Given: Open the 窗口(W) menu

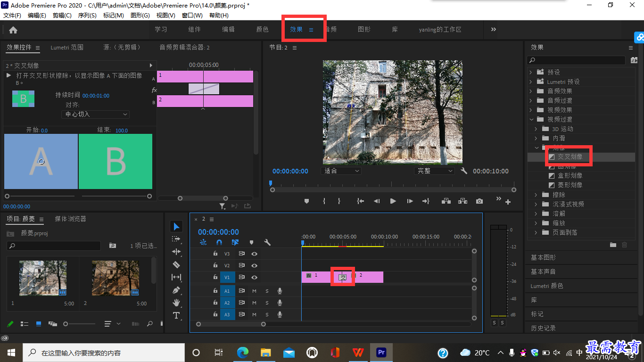Looking at the screenshot, I should 192,16.
